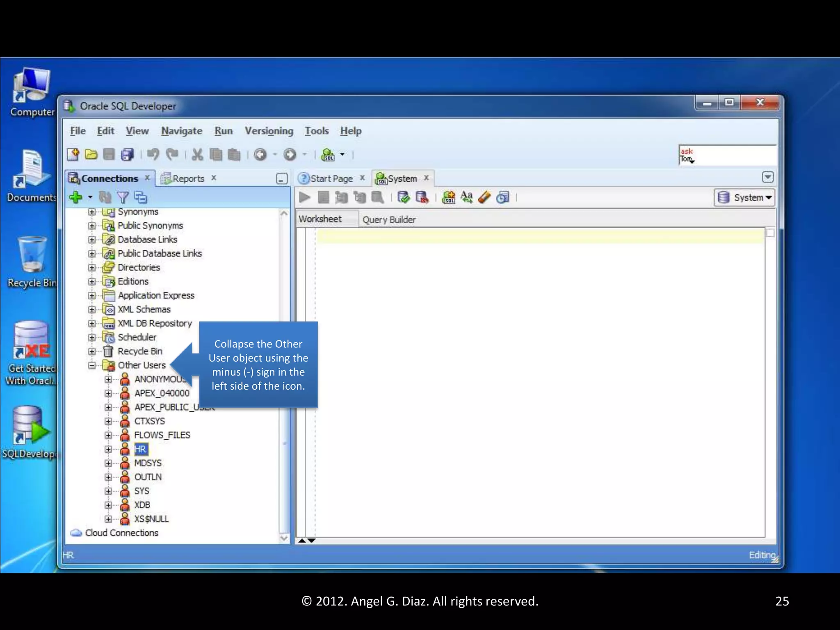The width and height of the screenshot is (840, 630).
Task: Select the Reports tab
Action: coord(188,178)
